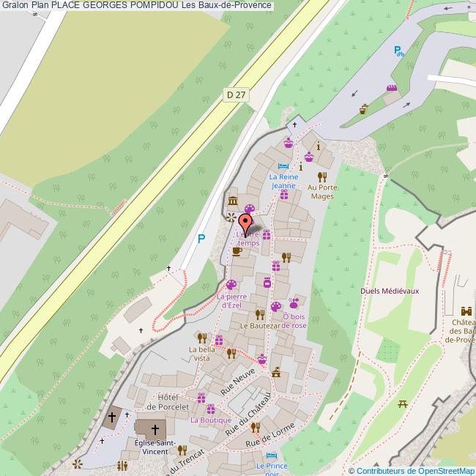Screen dimensions: 476x476
Task: Click the gift shop icon above La Boutique
Action: (211, 409)
